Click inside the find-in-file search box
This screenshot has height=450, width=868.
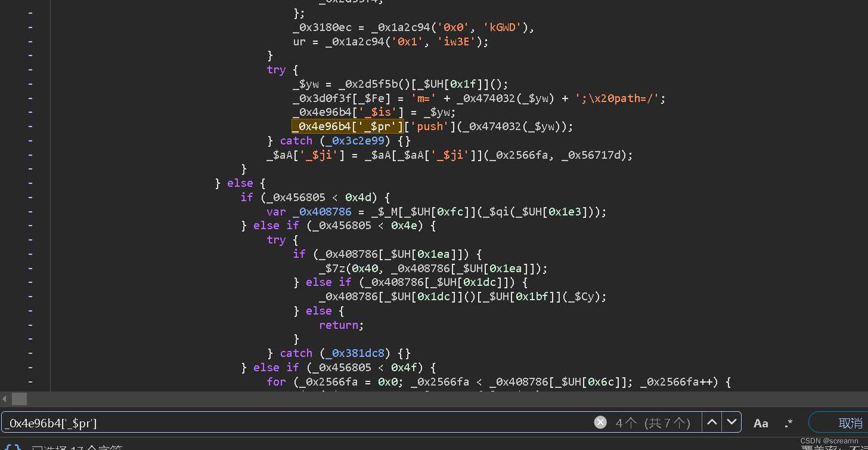click(298, 423)
